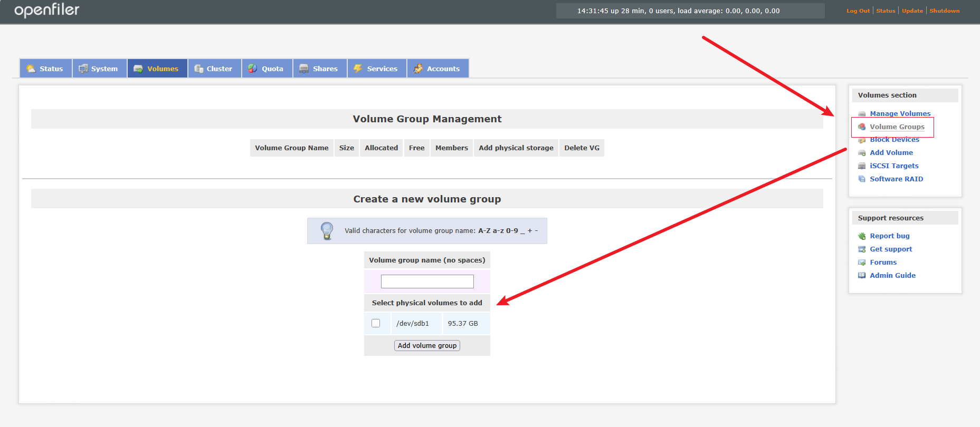Open the Services tab
The height and width of the screenshot is (427, 980).
(x=377, y=69)
